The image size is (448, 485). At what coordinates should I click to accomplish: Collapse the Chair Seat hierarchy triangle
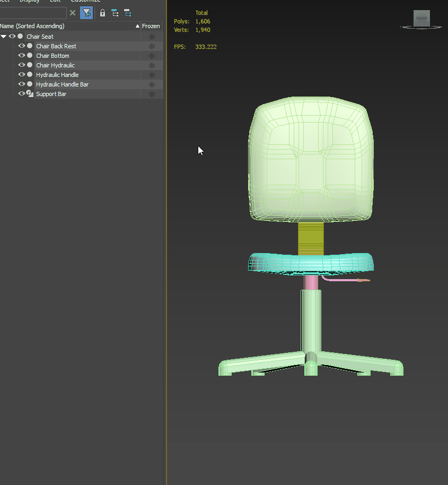tap(4, 36)
